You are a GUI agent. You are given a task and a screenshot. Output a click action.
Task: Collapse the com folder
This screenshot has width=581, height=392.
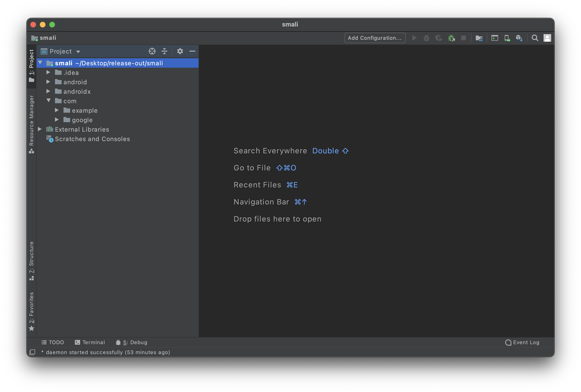pyautogui.click(x=49, y=101)
